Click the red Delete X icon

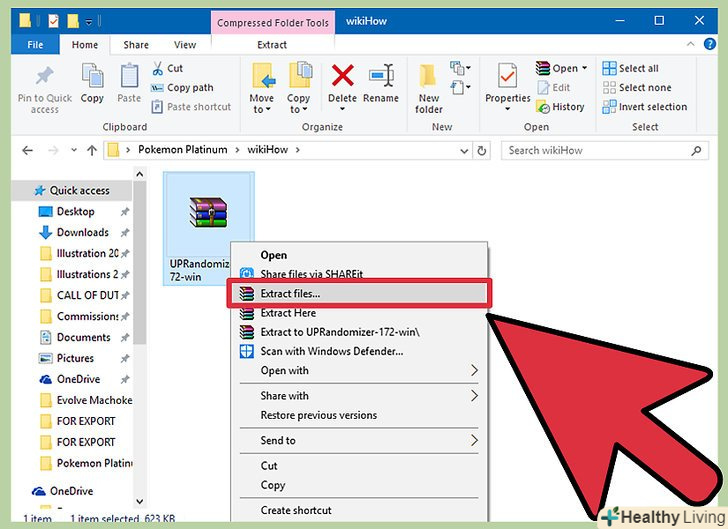coord(343,75)
